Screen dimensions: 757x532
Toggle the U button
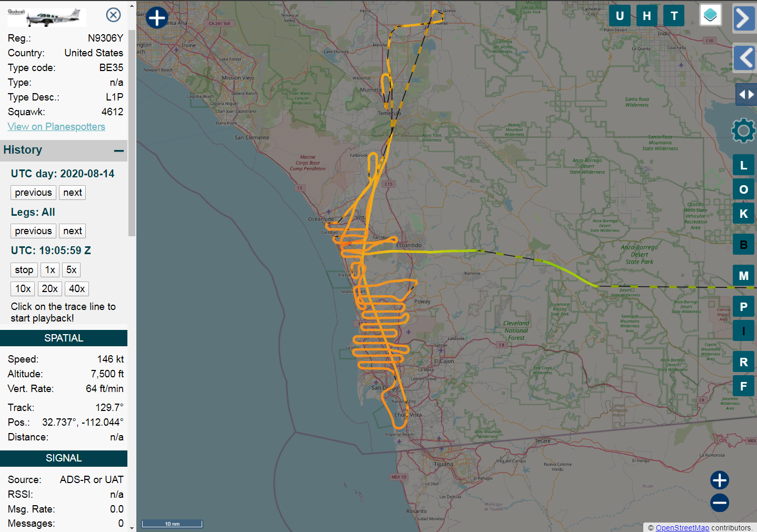click(x=620, y=16)
